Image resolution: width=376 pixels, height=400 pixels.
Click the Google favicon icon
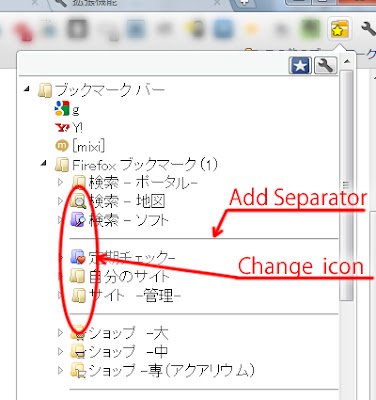click(x=62, y=109)
